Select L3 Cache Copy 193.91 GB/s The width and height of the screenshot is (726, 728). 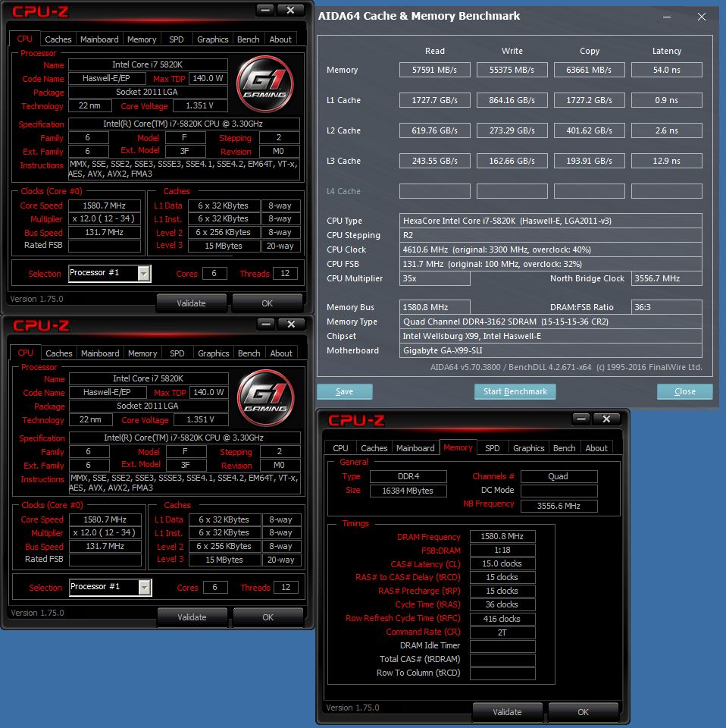[589, 161]
